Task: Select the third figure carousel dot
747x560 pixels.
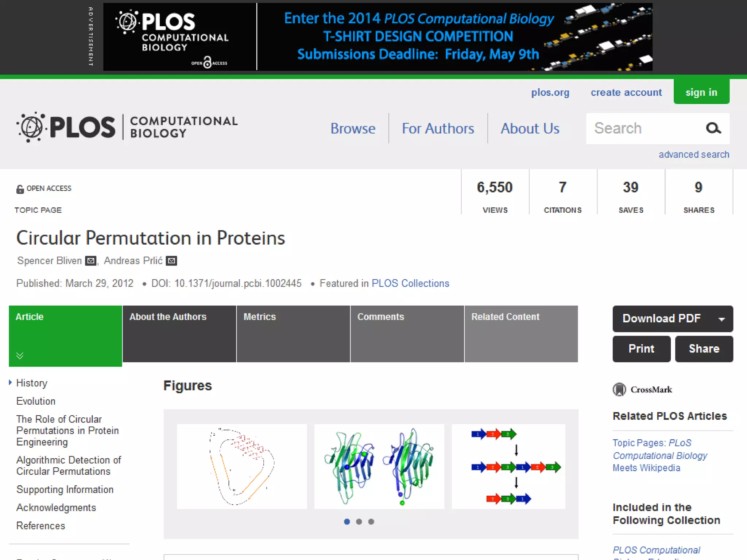Action: click(371, 522)
